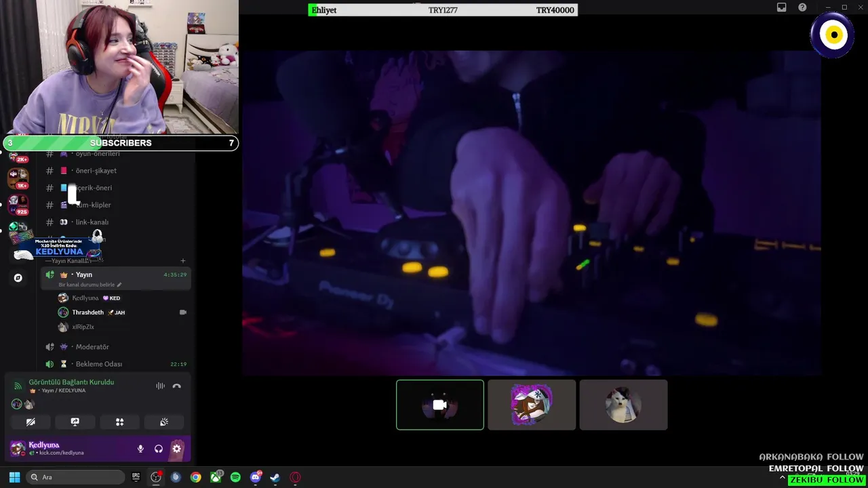Edit Bir kanal durumu belirle status
Image resolution: width=868 pixels, height=488 pixels.
point(90,285)
